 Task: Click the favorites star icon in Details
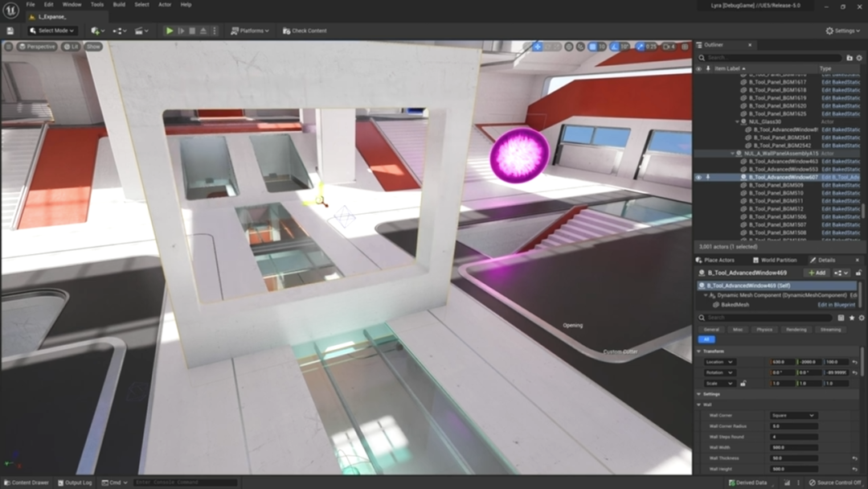click(x=850, y=318)
